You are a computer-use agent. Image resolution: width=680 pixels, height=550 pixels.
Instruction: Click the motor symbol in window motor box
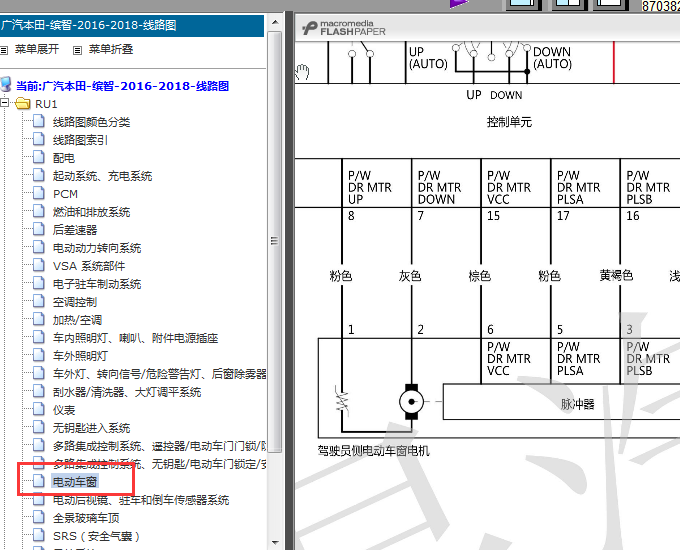(411, 402)
